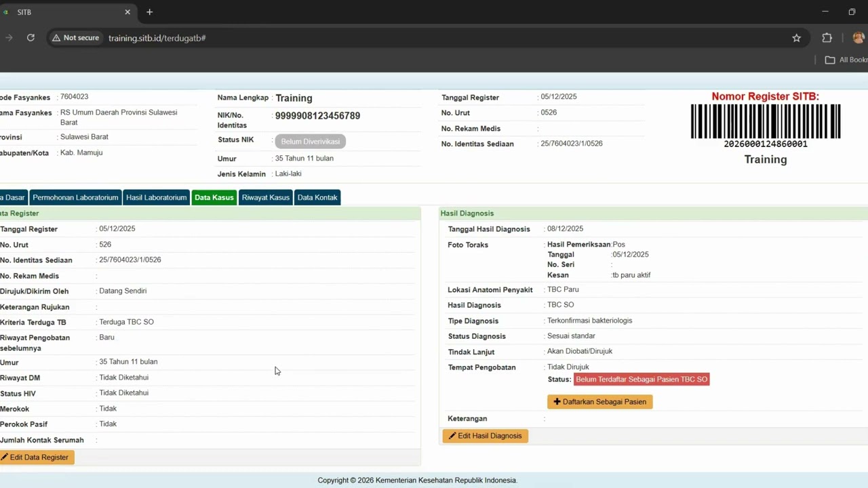Click the Status Diagnosis value Sesuai standar

[571, 336]
